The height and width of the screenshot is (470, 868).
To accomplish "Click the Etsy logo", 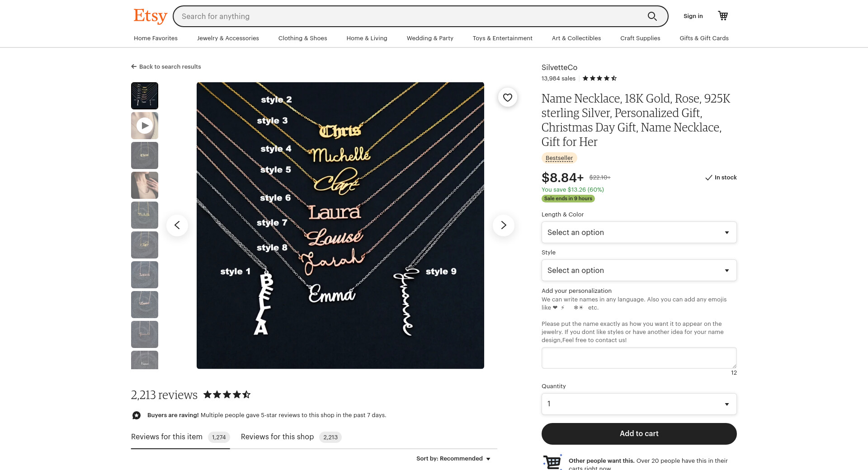I will point(150,16).
